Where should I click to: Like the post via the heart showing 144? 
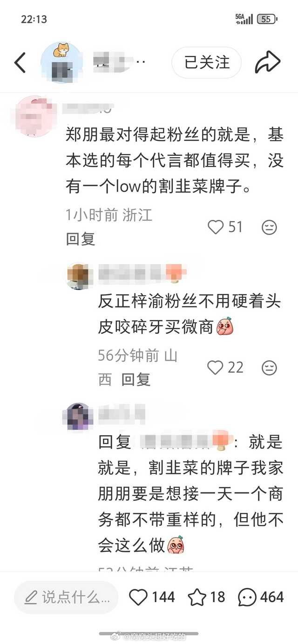pyautogui.click(x=138, y=597)
